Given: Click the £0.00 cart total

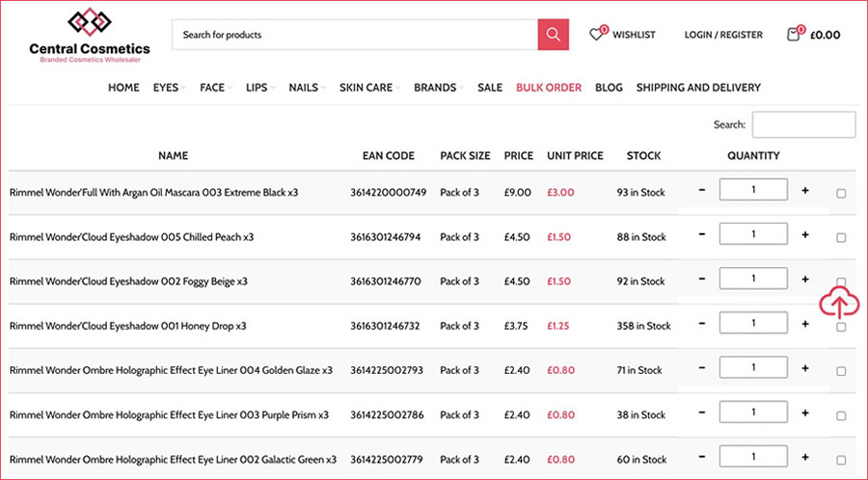Looking at the screenshot, I should click(825, 35).
